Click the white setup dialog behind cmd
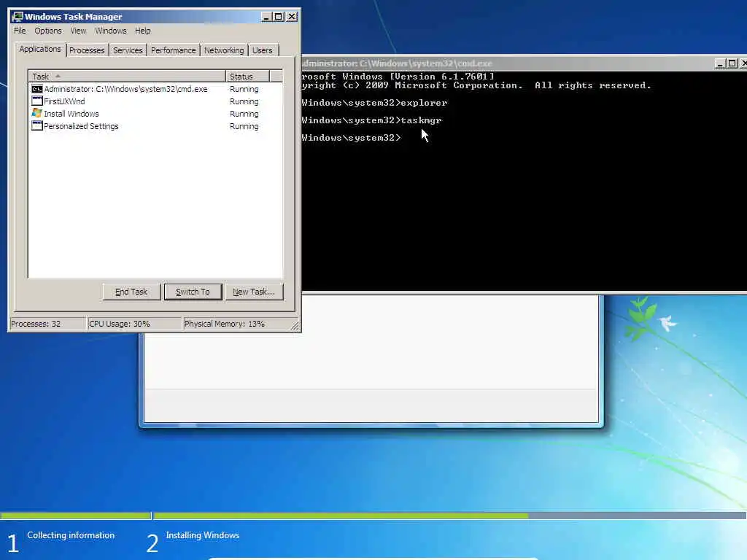Image resolution: width=747 pixels, height=560 pixels. click(371, 359)
